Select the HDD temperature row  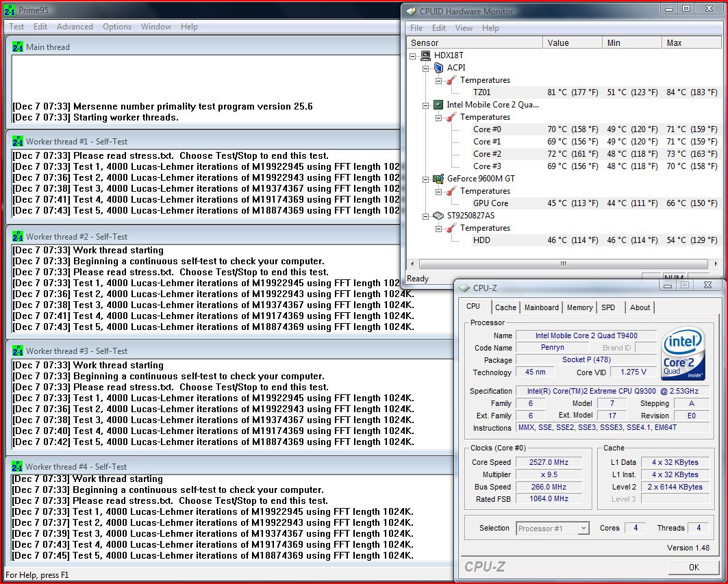tap(596, 240)
